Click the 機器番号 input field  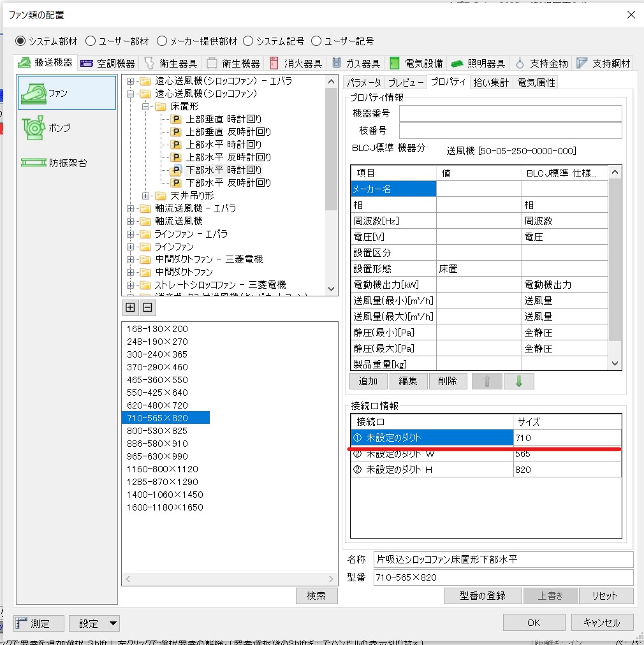pos(510,113)
